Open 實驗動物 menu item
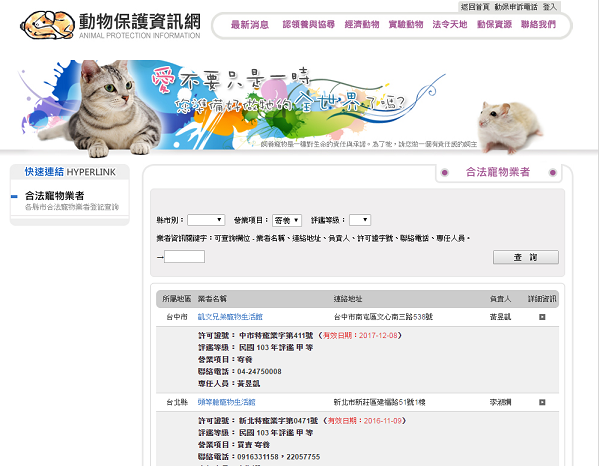The height and width of the screenshot is (466, 600). (x=406, y=24)
